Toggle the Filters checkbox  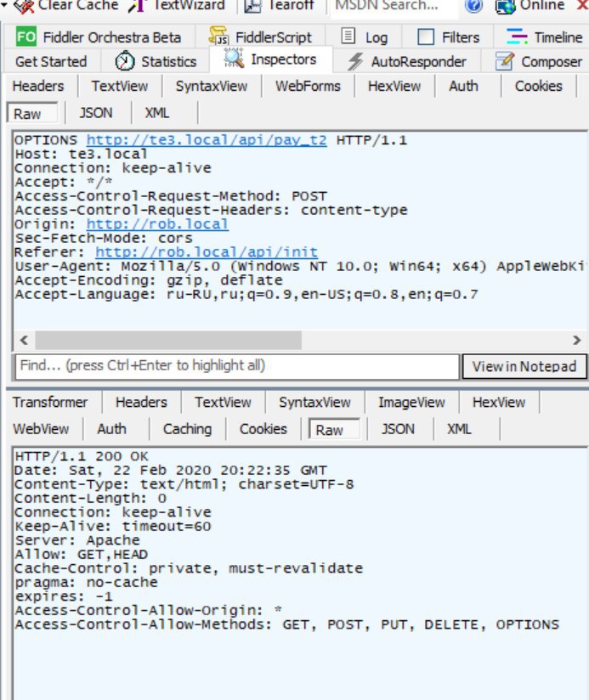point(426,37)
